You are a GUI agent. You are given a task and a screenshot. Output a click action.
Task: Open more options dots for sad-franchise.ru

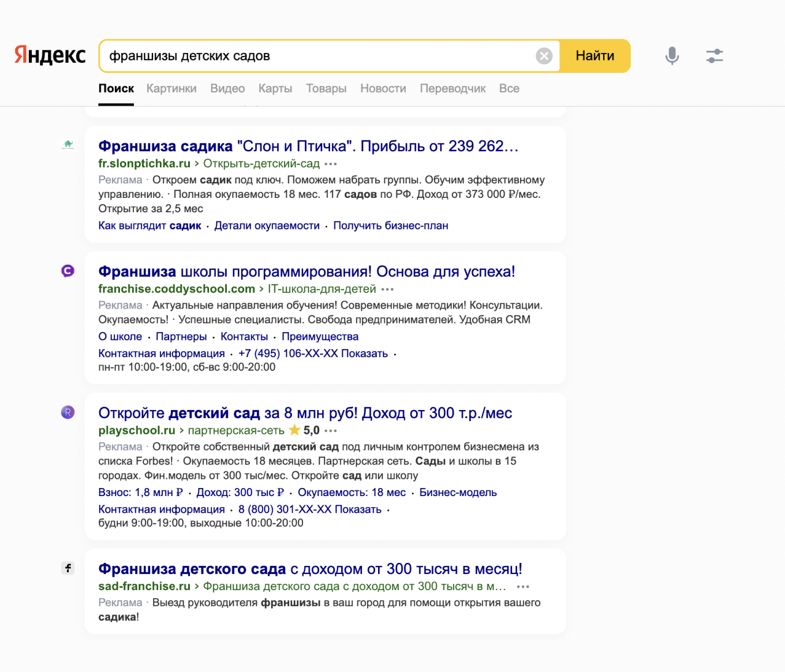click(x=523, y=586)
